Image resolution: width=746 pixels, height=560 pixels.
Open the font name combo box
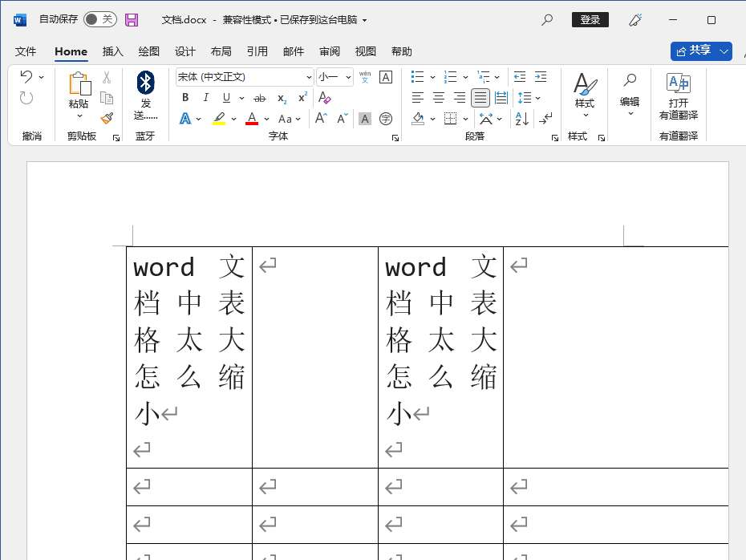245,77
